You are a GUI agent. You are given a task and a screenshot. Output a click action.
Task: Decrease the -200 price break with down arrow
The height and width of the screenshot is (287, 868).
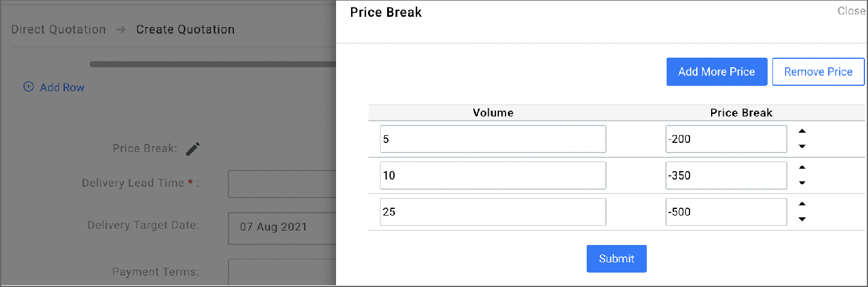click(x=802, y=147)
